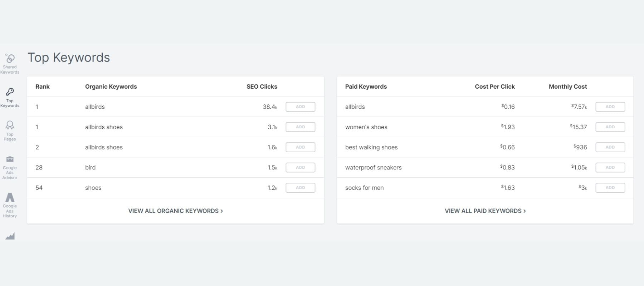Add organic keyword bird
The height and width of the screenshot is (286, 644).
click(301, 167)
